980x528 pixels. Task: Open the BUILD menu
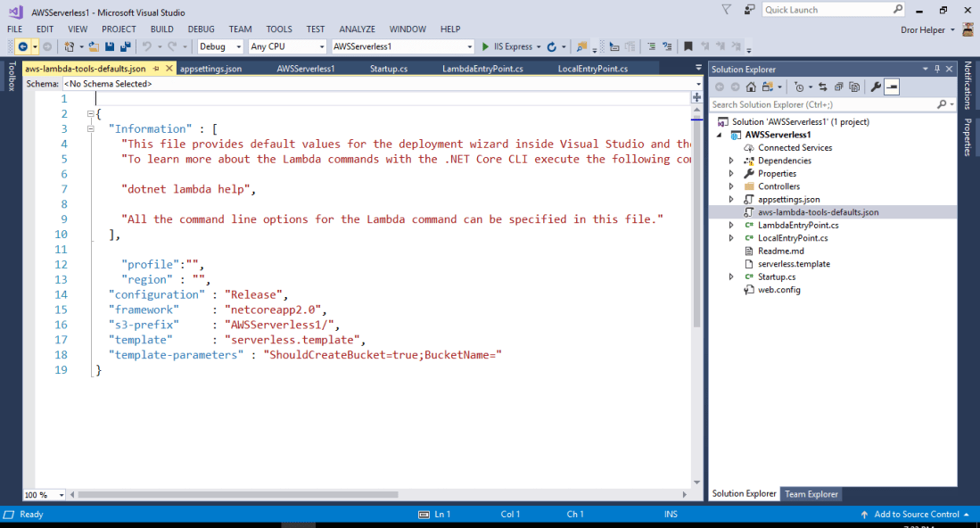click(x=161, y=29)
